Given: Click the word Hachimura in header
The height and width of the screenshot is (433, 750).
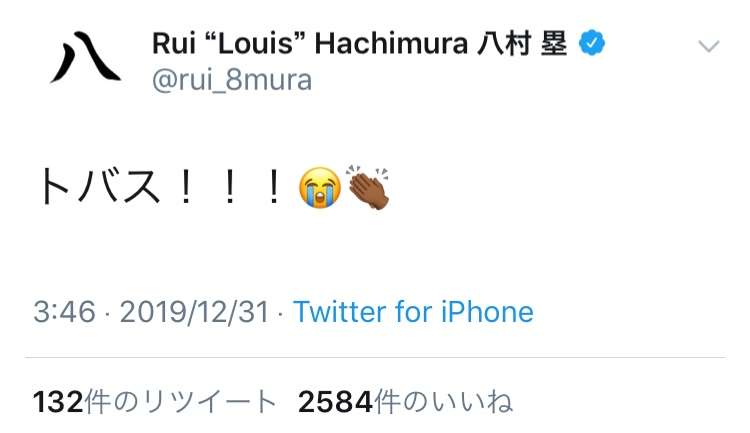Looking at the screenshot, I should pos(391,44).
